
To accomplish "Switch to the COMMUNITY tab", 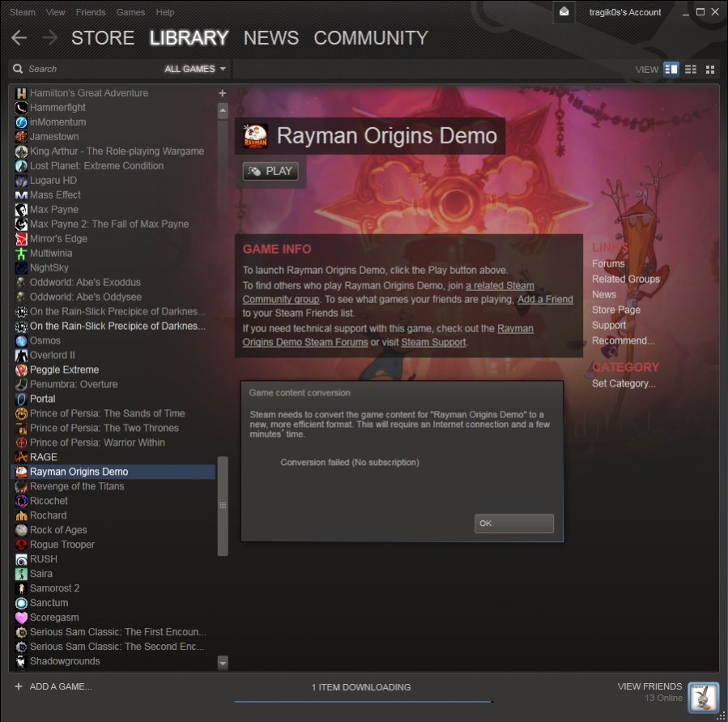I will click(371, 37).
